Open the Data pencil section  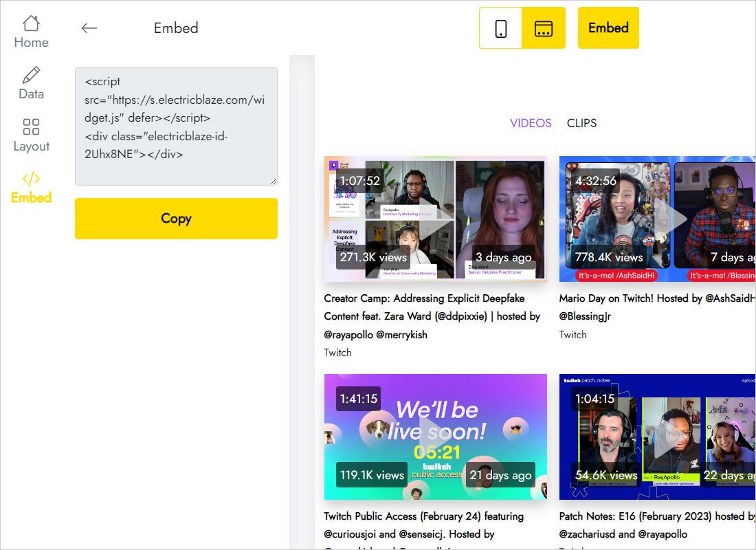(x=31, y=83)
